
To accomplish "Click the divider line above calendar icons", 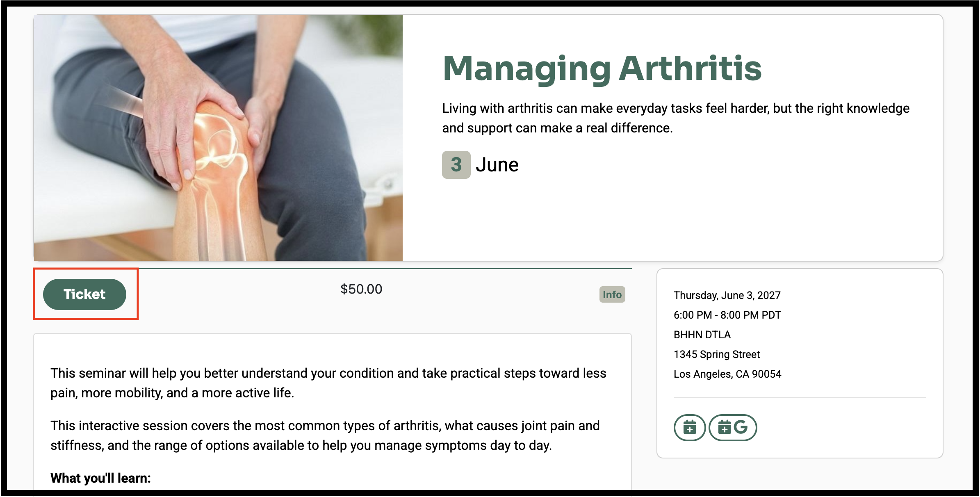I will click(800, 397).
